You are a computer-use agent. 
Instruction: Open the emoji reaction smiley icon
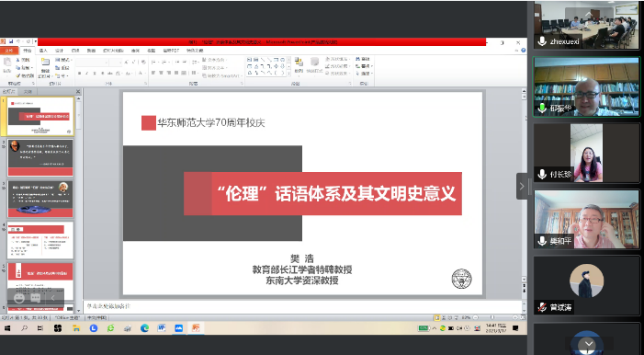tap(19, 298)
